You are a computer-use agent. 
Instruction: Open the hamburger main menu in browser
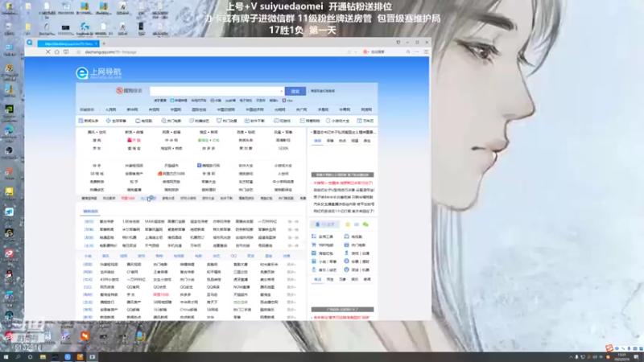[426, 52]
